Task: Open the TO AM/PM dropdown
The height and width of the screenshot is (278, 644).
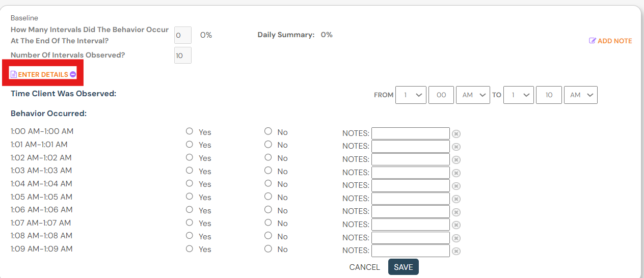Action: pyautogui.click(x=580, y=95)
